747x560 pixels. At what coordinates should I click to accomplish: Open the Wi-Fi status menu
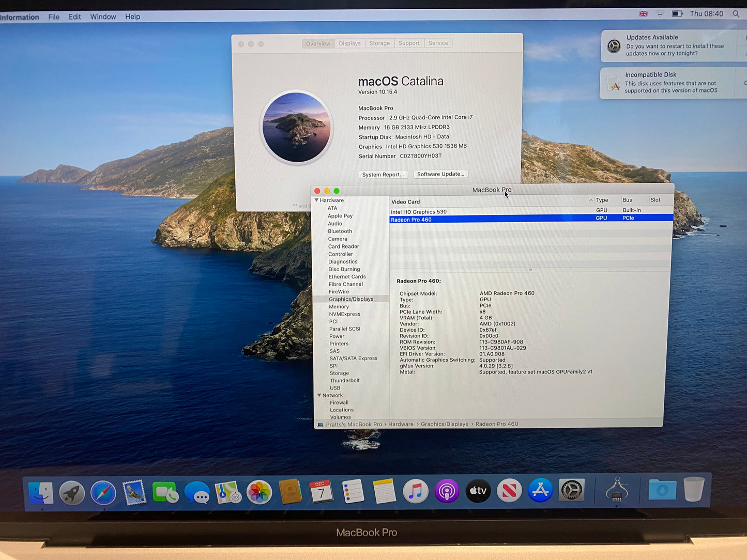tap(660, 14)
